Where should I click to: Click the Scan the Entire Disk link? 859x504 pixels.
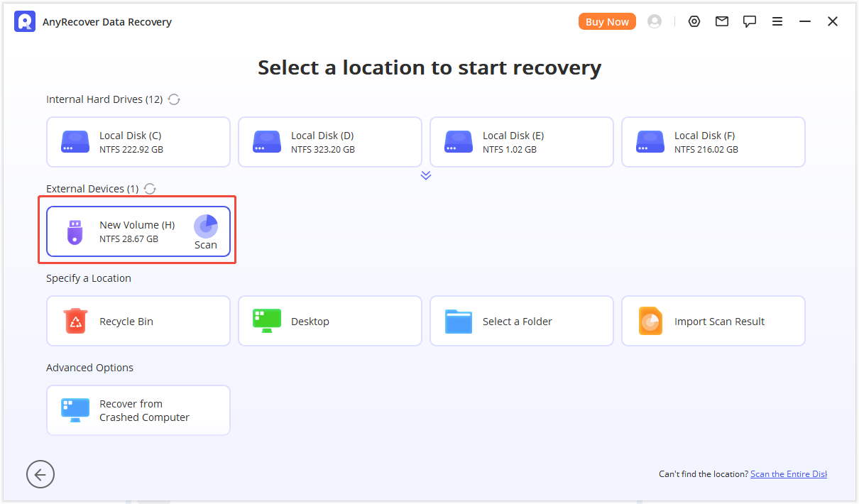[x=788, y=473]
